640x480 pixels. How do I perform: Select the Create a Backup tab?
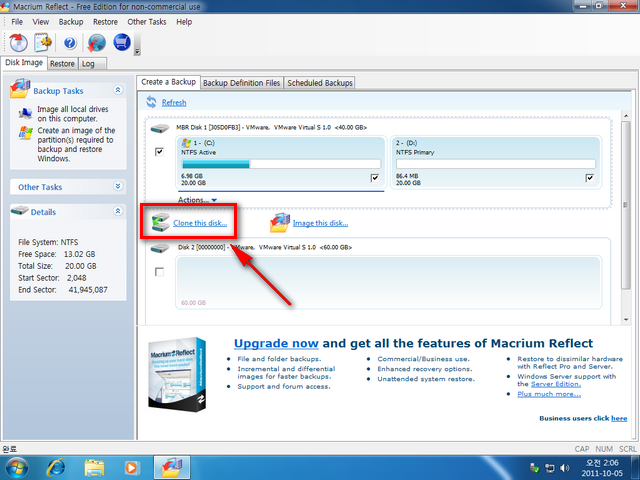pos(168,82)
